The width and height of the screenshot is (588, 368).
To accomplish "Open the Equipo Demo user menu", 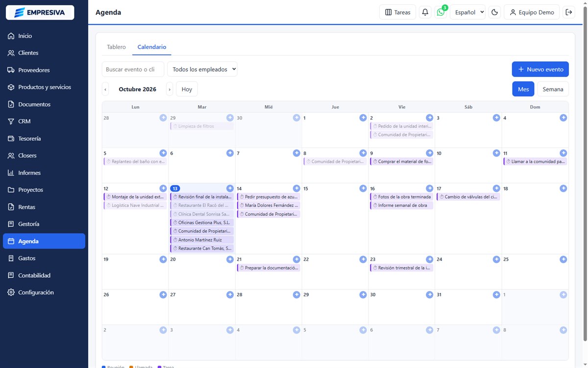I will 532,12.
